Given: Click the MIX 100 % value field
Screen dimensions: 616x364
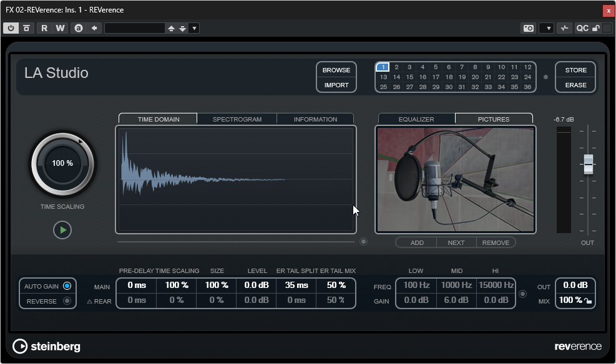Looking at the screenshot, I should (570, 300).
